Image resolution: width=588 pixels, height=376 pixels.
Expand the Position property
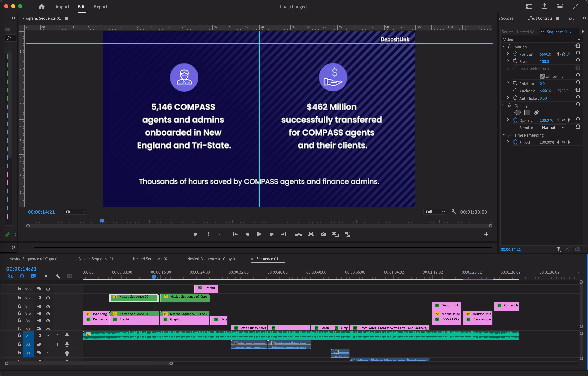(x=508, y=54)
